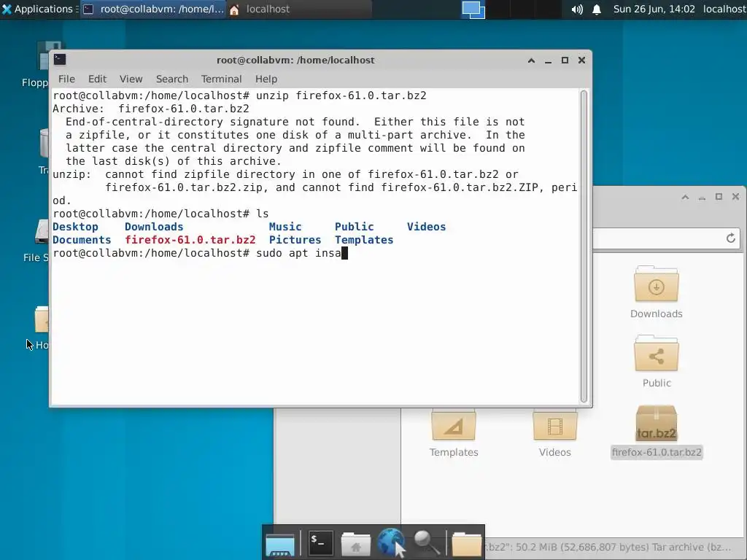The image size is (747, 560).
Task: Maximize the file manager window
Action: (x=719, y=197)
